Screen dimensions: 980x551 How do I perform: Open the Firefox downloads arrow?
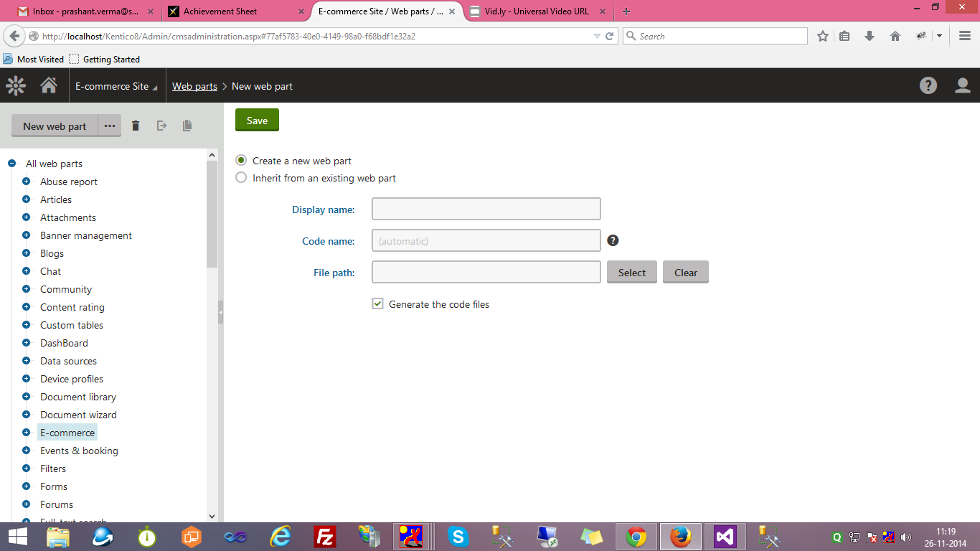[x=870, y=36]
